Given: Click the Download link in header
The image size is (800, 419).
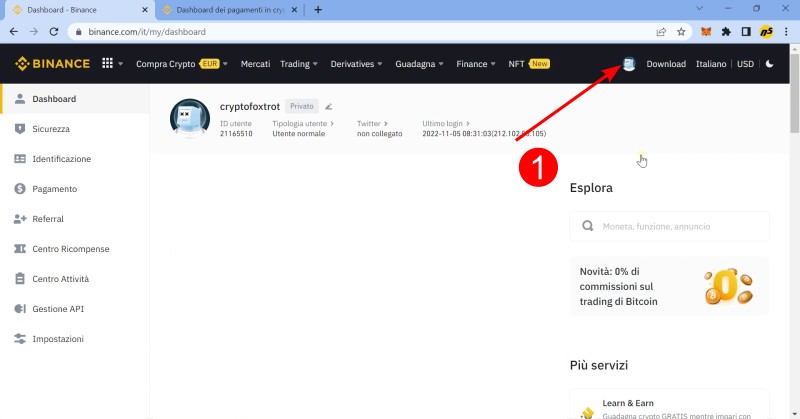Looking at the screenshot, I should tap(666, 64).
